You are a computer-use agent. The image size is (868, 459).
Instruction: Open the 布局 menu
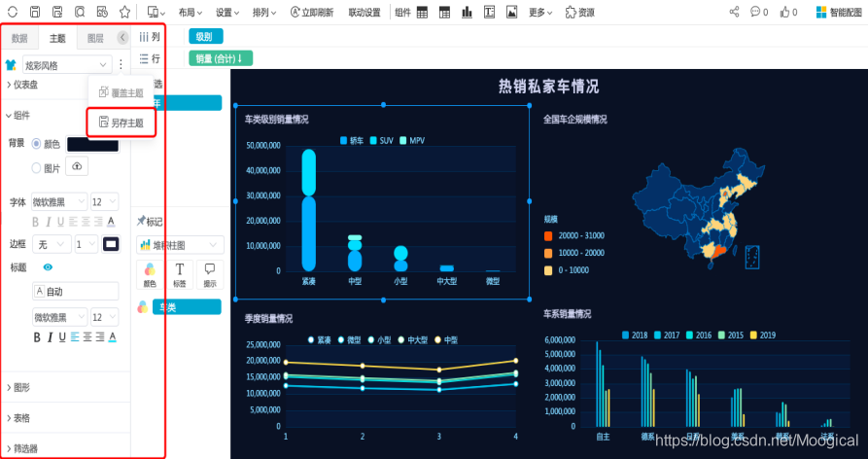[x=191, y=13]
